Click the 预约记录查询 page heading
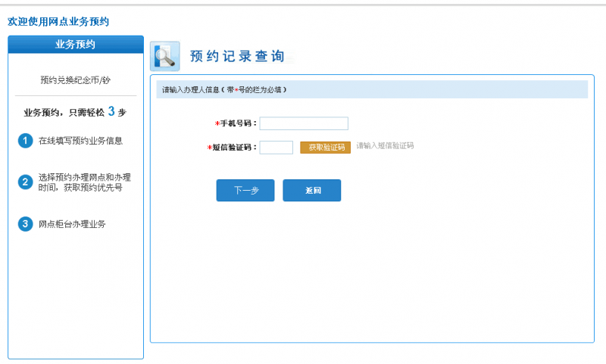This screenshot has width=606, height=364. 237,57
